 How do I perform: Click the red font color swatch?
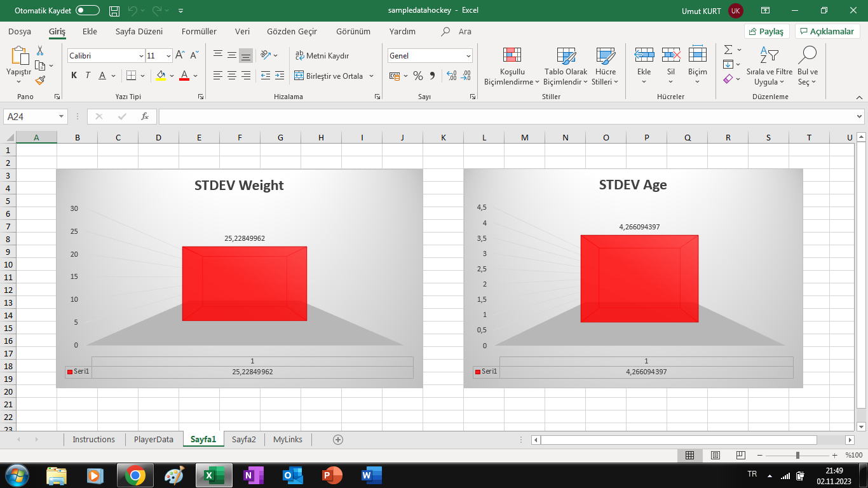click(x=184, y=76)
